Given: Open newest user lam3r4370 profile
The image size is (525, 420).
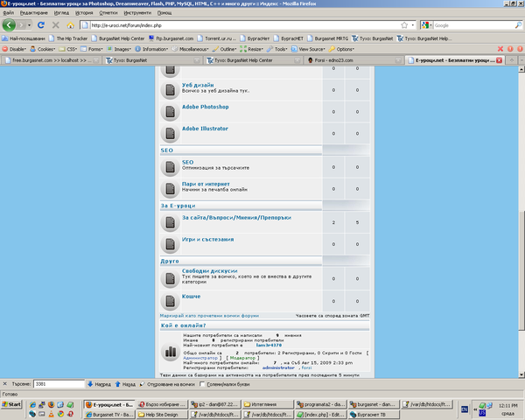Looking at the screenshot, I should pyautogui.click(x=269, y=345).
